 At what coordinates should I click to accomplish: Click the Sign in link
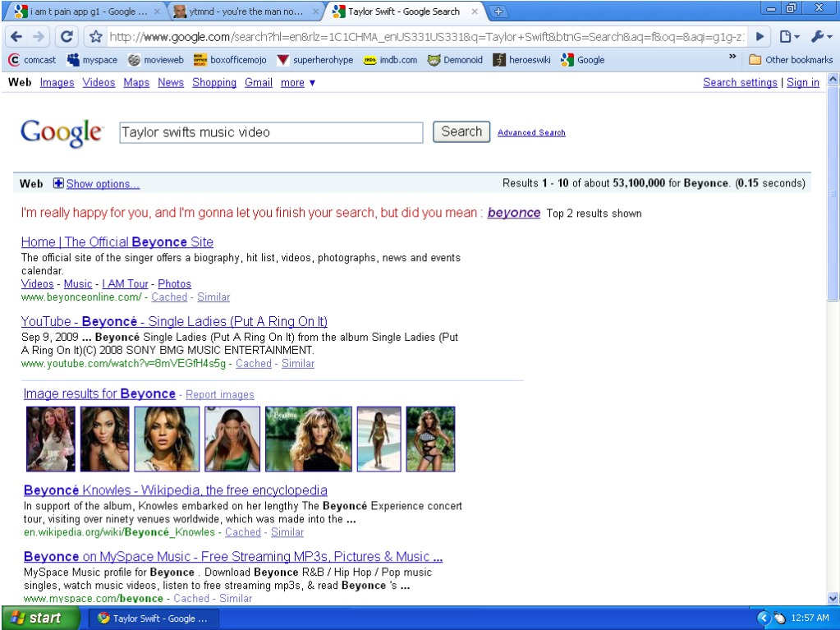(802, 82)
